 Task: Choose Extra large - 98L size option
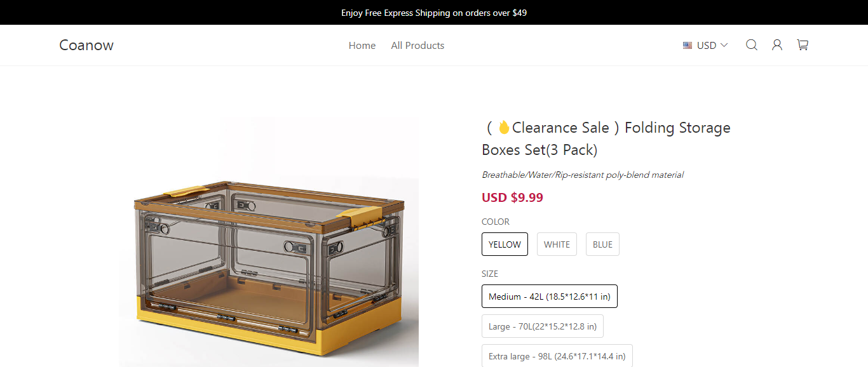(x=557, y=356)
